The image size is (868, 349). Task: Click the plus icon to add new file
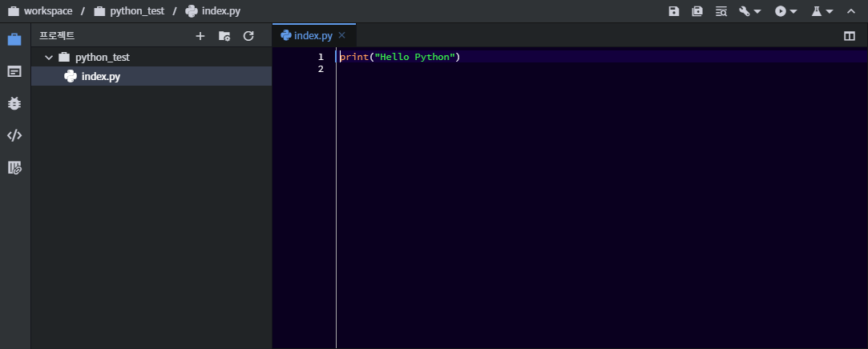coord(200,36)
